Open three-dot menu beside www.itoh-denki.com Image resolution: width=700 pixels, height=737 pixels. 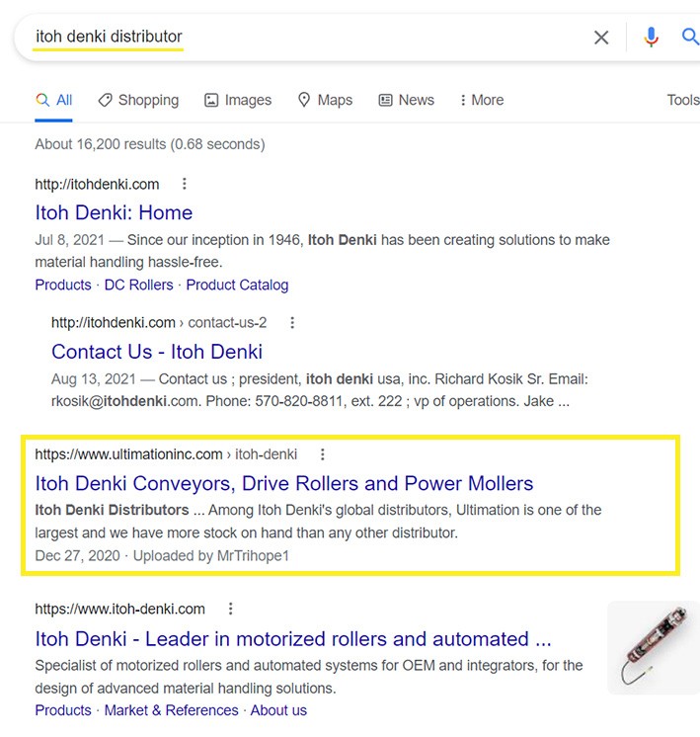pyautogui.click(x=230, y=609)
